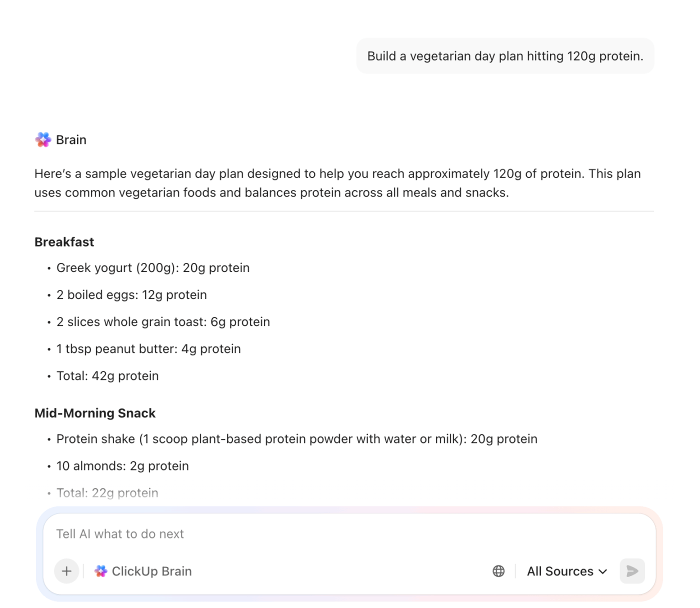
Task: Click the Brain flower avatar icon
Action: pos(42,139)
